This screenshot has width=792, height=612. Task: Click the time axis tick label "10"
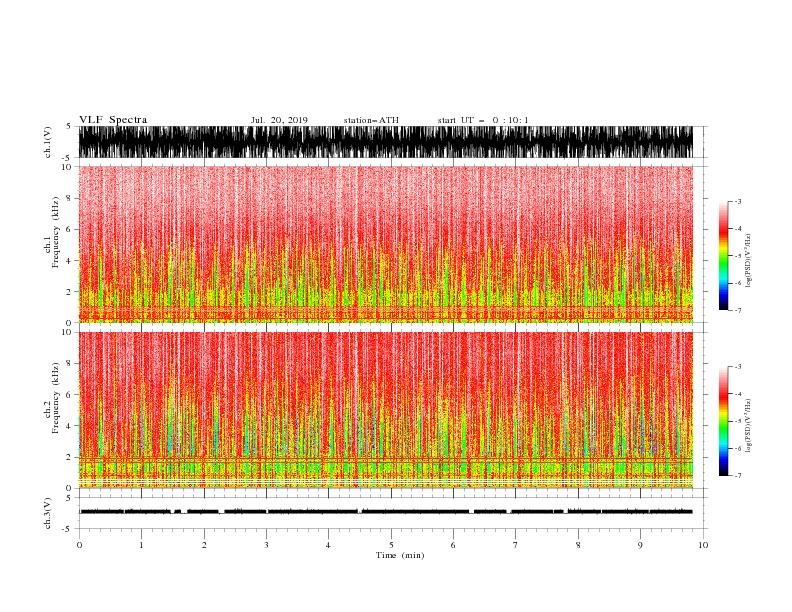pyautogui.click(x=703, y=545)
